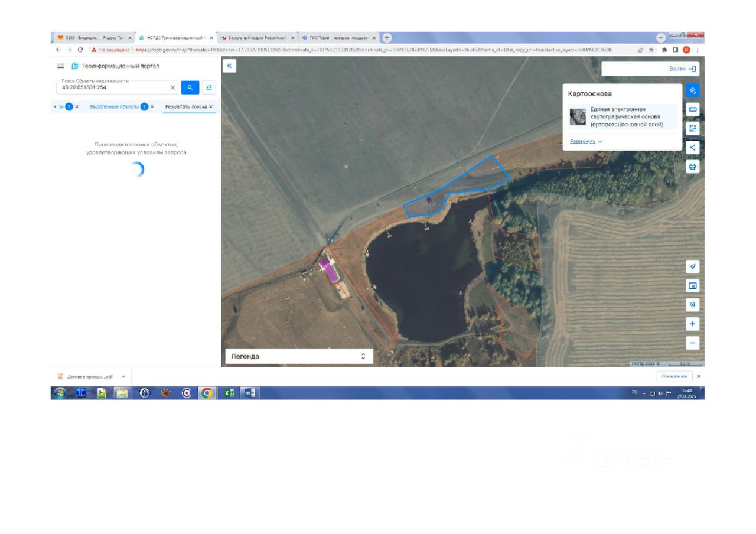
Task: Open the browser extensions puzzle icon
Action: (664, 50)
